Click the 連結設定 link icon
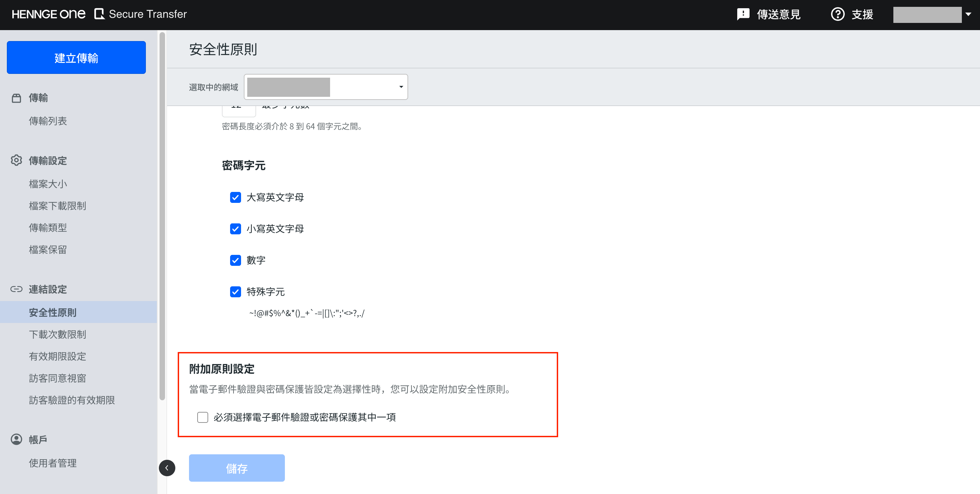 tap(16, 289)
